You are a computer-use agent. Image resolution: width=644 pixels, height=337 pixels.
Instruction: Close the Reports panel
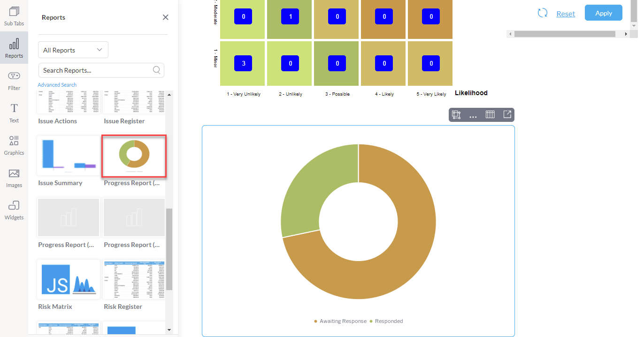point(165,17)
